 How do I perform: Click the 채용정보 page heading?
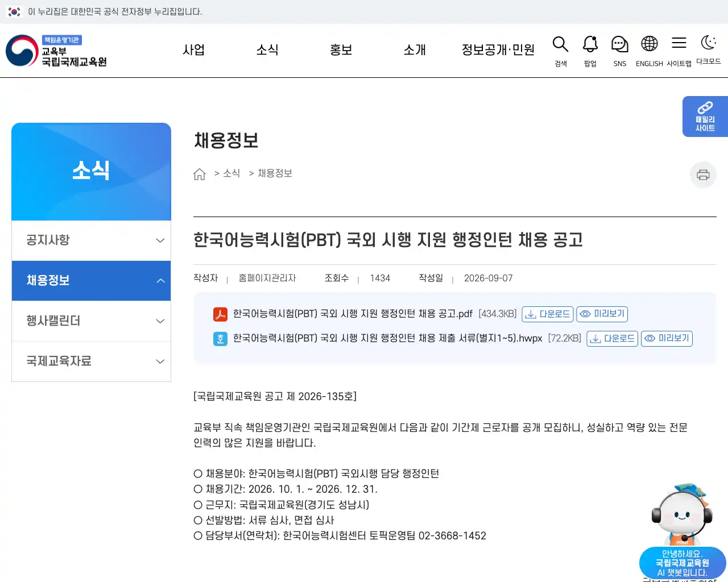click(x=226, y=140)
